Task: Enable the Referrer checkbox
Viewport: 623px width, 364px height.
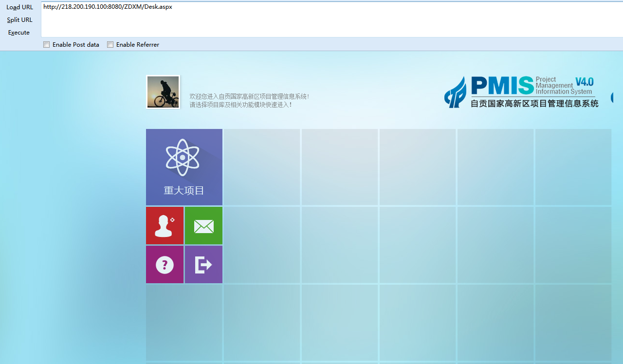Action: click(x=110, y=45)
